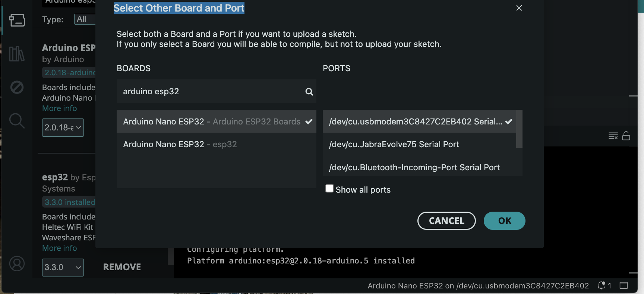Open the Library Manager sidebar icon
This screenshot has width=644, height=294.
(17, 54)
